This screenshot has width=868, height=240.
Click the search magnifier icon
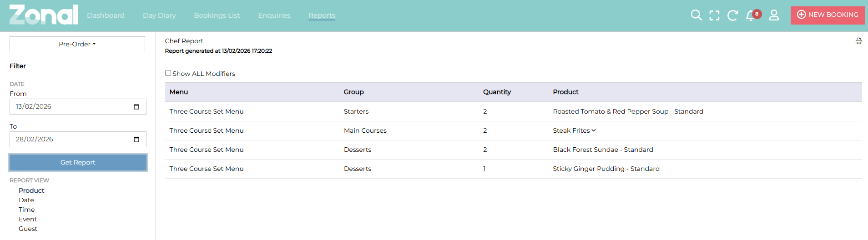tap(696, 15)
